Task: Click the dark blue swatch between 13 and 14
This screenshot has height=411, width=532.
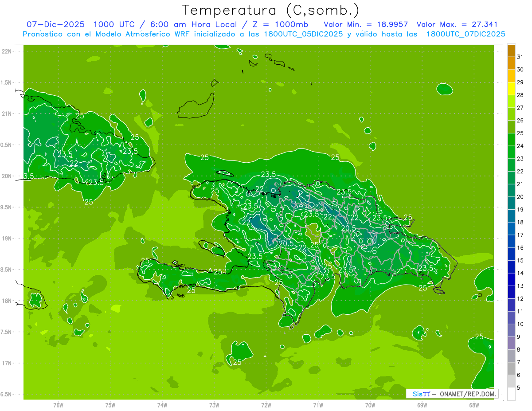Action: (511, 280)
